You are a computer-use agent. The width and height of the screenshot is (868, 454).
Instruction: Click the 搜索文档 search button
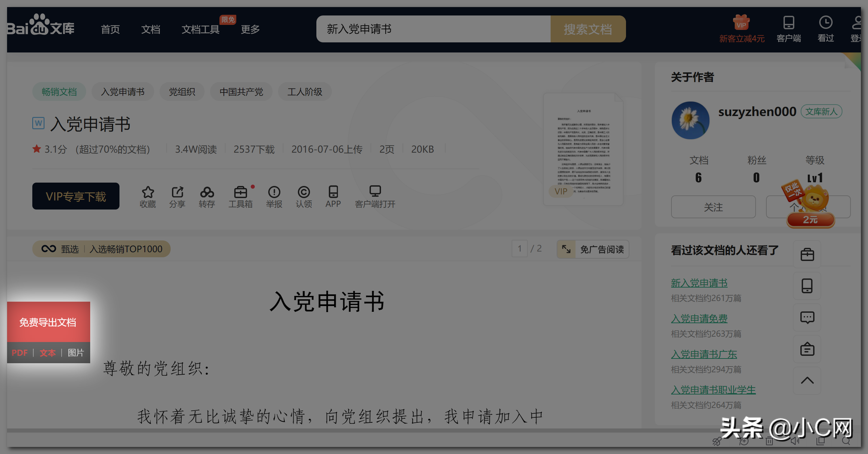[588, 29]
